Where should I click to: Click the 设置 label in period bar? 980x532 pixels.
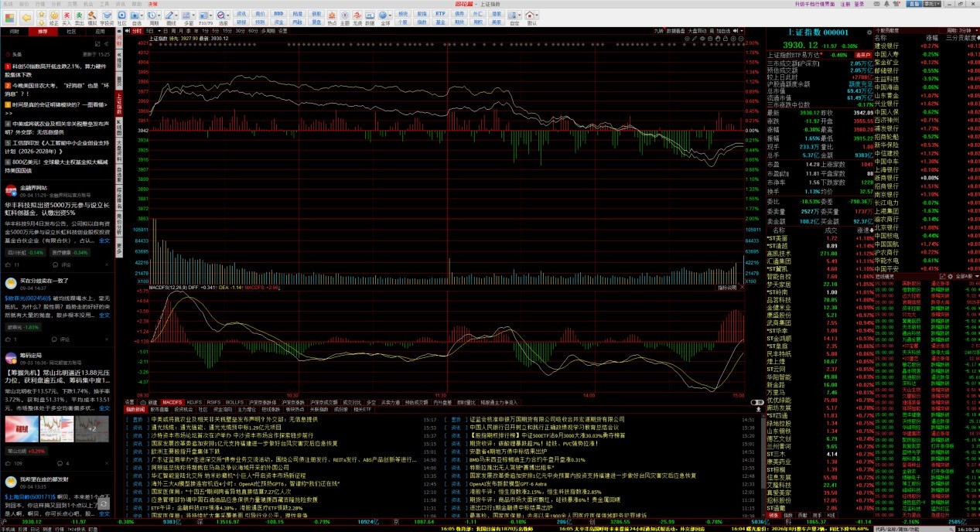[x=282, y=30]
